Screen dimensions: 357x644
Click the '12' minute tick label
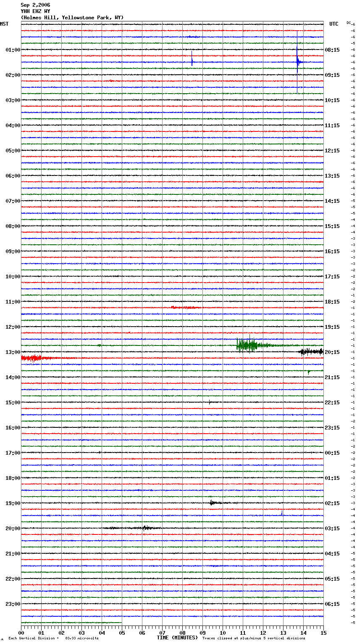[x=263, y=633]
